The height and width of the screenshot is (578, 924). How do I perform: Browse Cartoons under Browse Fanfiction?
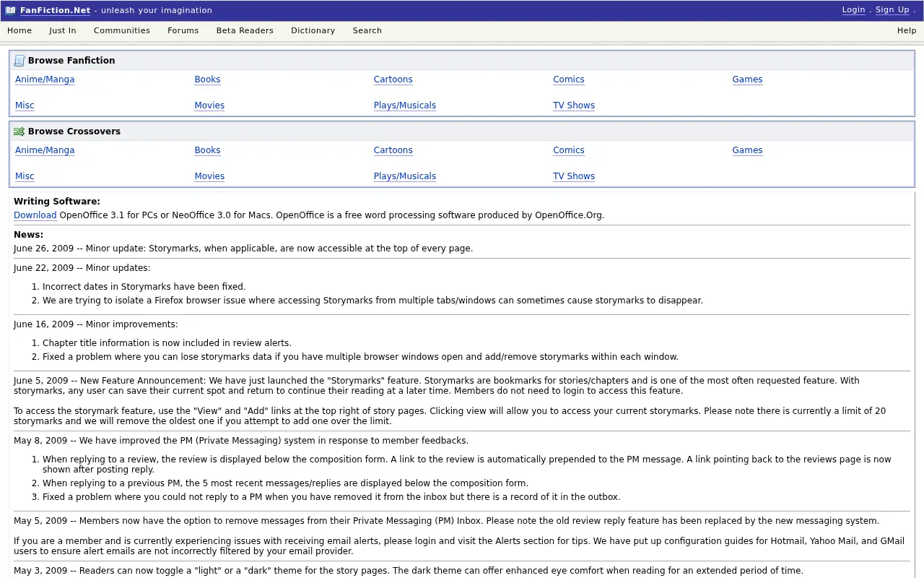click(x=393, y=79)
